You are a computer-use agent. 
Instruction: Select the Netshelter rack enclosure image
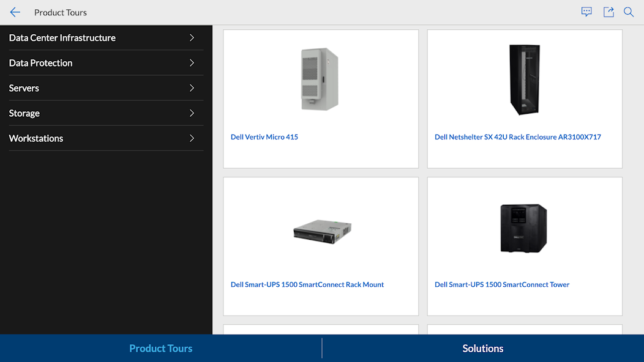[525, 79]
